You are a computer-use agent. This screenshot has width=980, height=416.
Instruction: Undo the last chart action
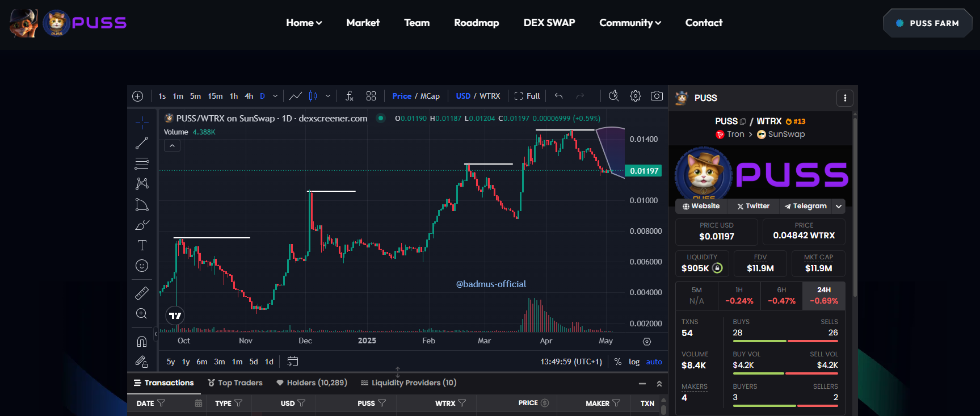558,96
